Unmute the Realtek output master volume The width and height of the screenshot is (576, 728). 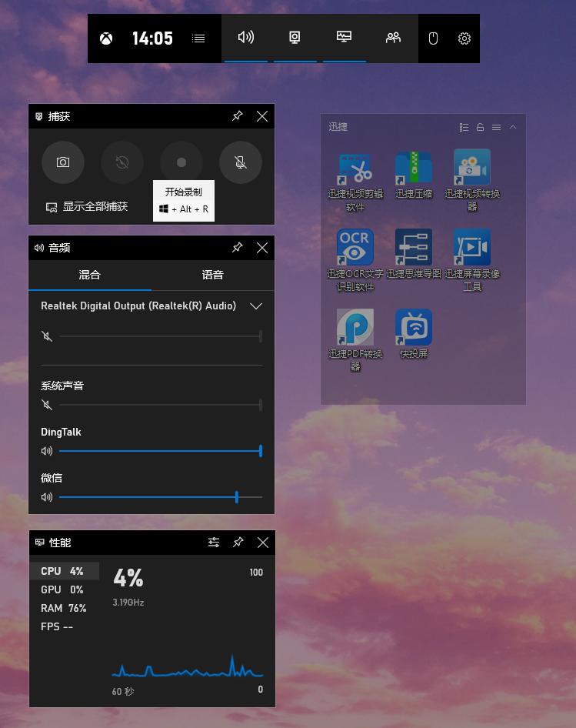47,336
